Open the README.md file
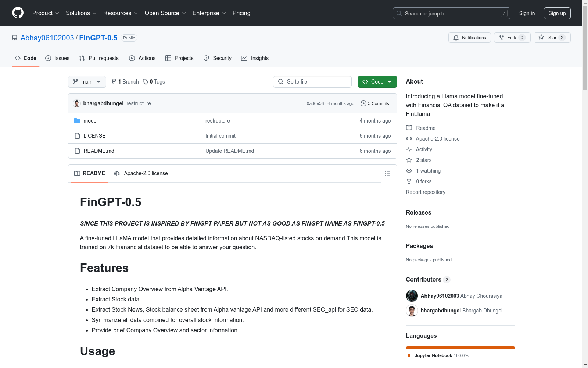The width and height of the screenshot is (588, 368). click(x=99, y=151)
